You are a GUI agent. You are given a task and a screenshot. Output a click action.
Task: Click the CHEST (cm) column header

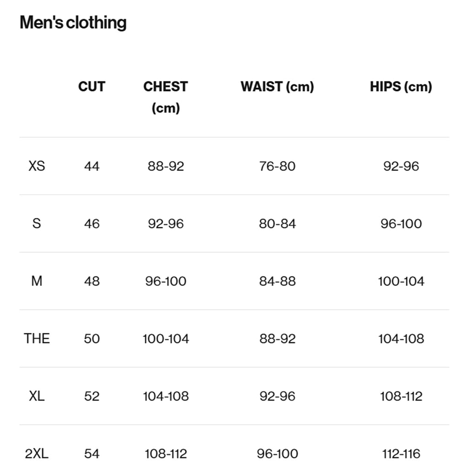165,97
